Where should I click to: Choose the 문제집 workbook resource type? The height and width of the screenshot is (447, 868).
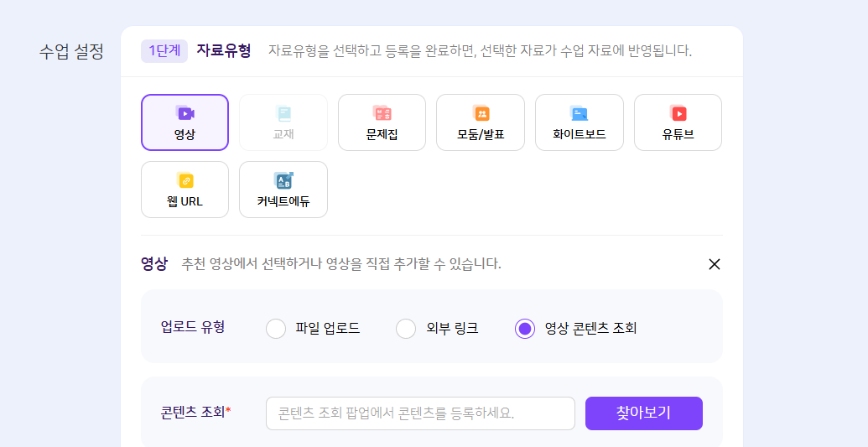tap(382, 122)
